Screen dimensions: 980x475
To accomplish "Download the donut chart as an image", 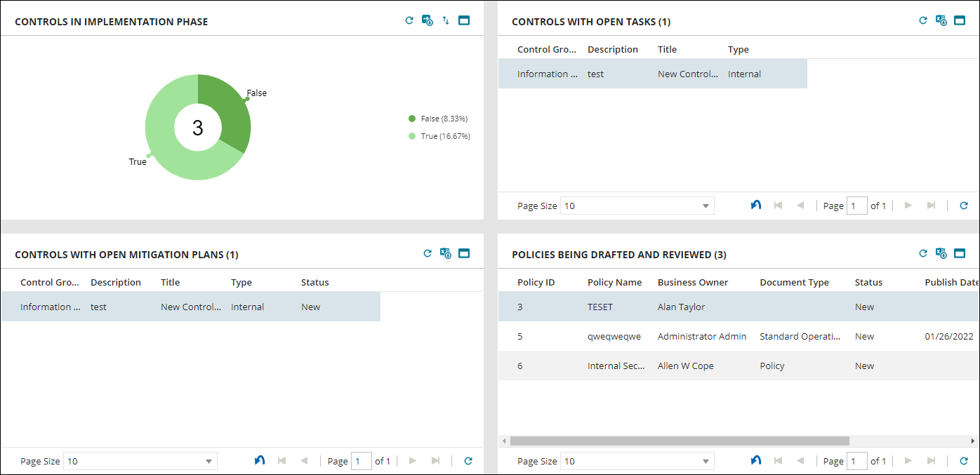I will (427, 20).
